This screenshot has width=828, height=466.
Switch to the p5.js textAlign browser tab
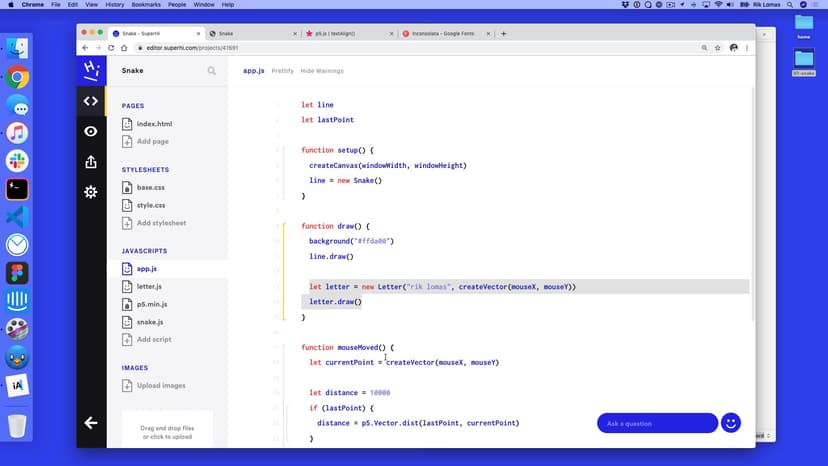pyautogui.click(x=345, y=33)
